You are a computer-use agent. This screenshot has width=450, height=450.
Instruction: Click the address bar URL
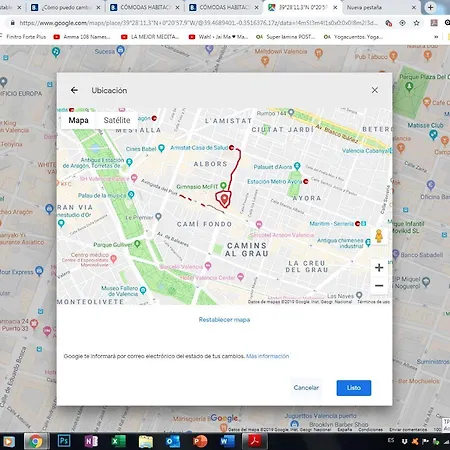click(x=198, y=23)
